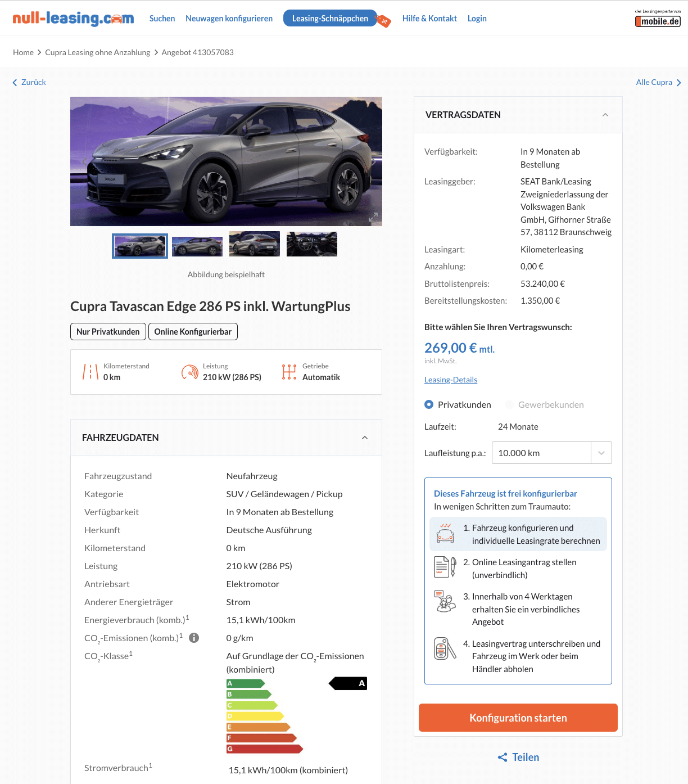Select the third thumbnail showing the rear view

click(x=255, y=244)
